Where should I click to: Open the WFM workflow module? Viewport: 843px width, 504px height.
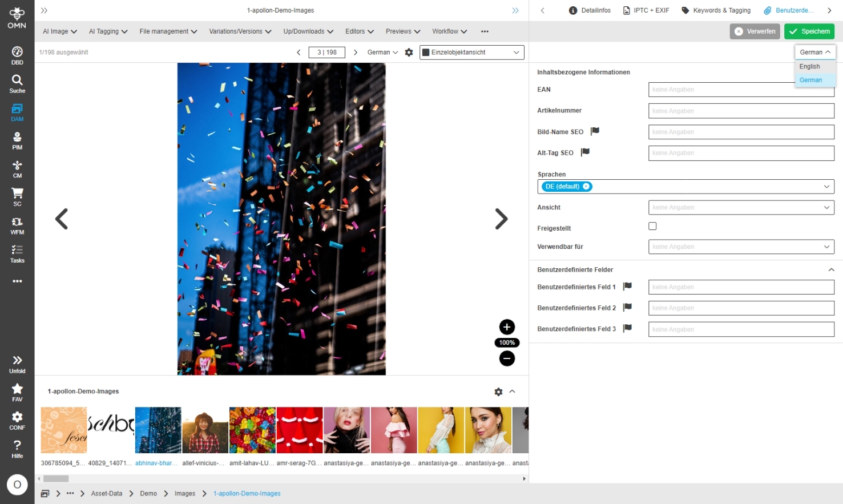17,225
